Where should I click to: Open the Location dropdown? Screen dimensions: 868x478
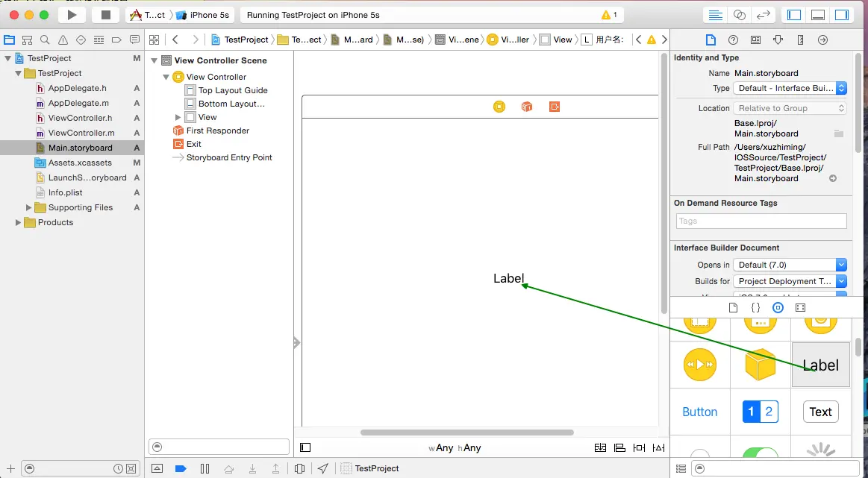(790, 108)
